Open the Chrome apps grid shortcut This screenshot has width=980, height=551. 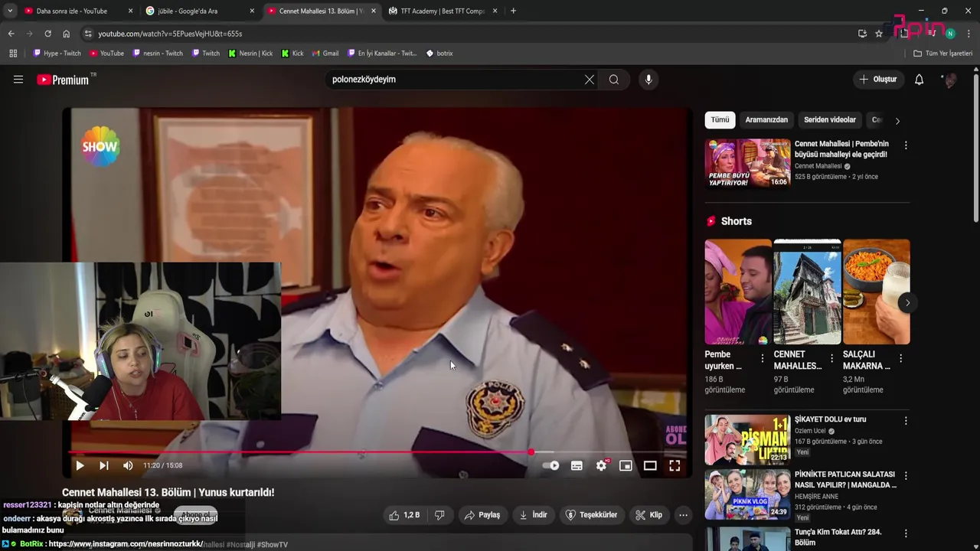(13, 54)
